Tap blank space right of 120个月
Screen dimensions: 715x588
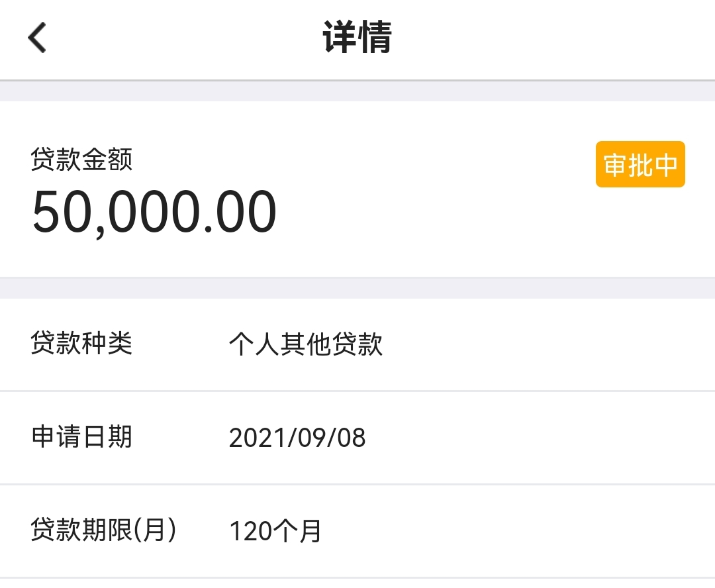(516, 531)
